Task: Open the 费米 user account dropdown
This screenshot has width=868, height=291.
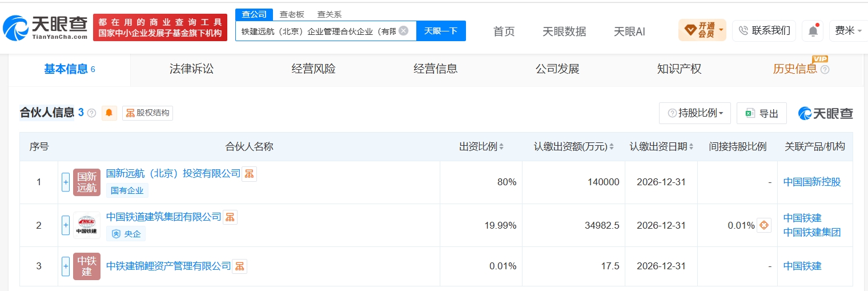Action: (848, 31)
